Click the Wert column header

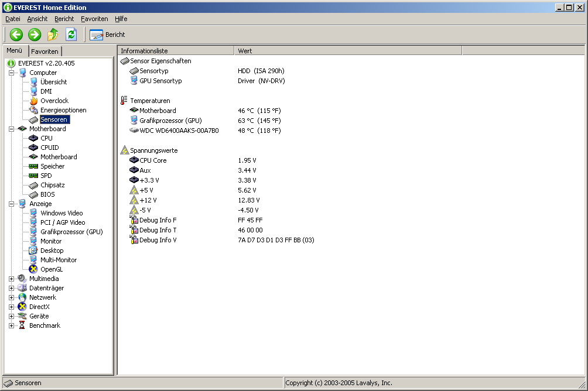coord(348,50)
